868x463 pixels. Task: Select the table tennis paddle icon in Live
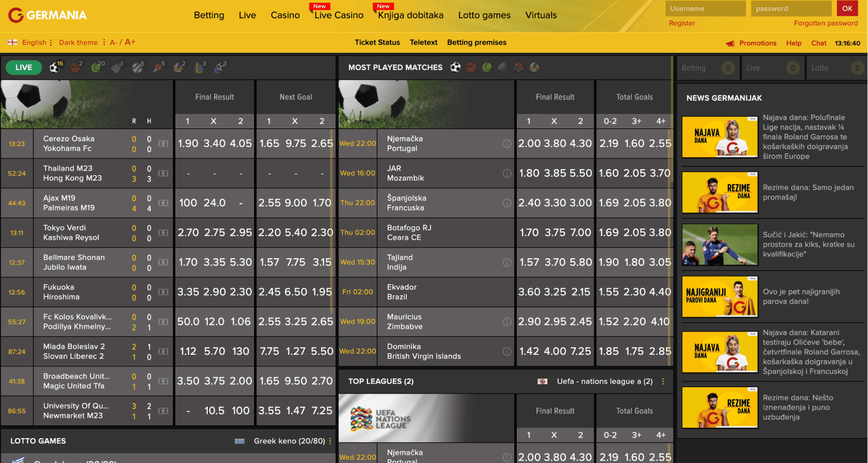click(x=159, y=68)
